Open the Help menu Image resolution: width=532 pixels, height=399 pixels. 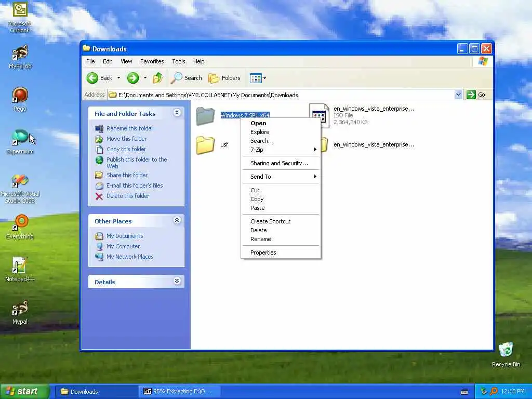tap(199, 61)
